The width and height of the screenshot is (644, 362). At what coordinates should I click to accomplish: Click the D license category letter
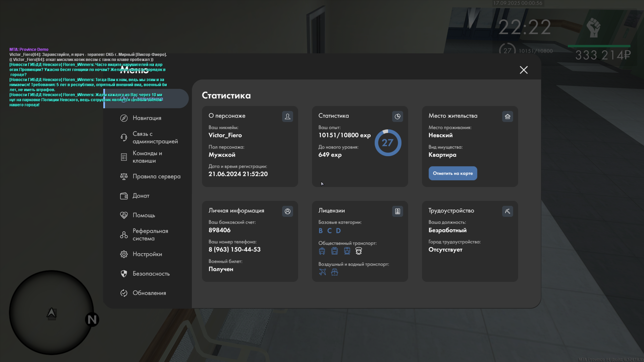(x=338, y=231)
